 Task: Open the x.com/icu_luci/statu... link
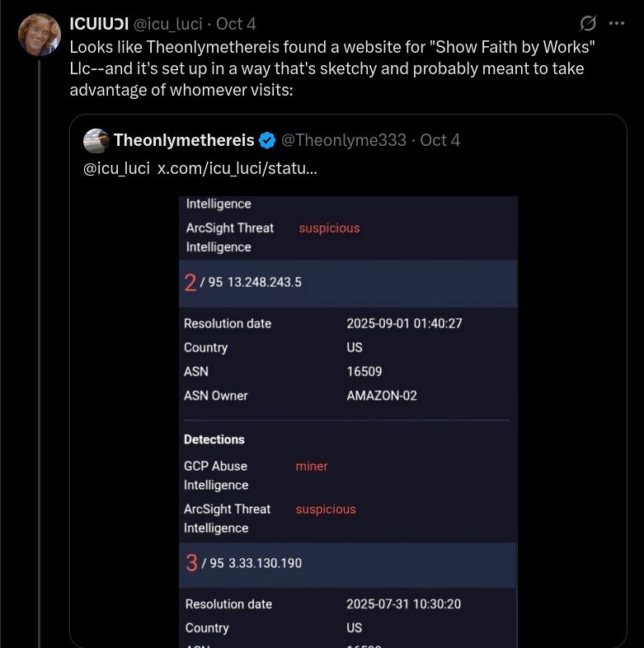coord(237,168)
